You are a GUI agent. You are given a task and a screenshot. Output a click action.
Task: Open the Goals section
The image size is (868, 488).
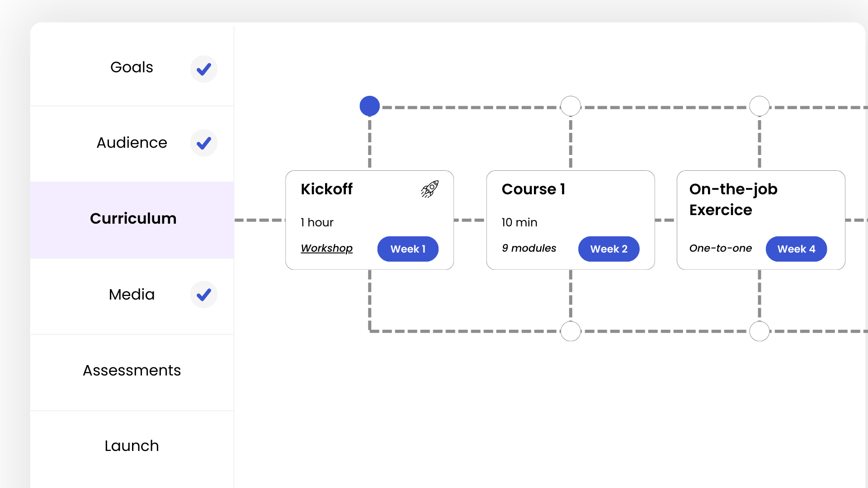[x=132, y=67]
